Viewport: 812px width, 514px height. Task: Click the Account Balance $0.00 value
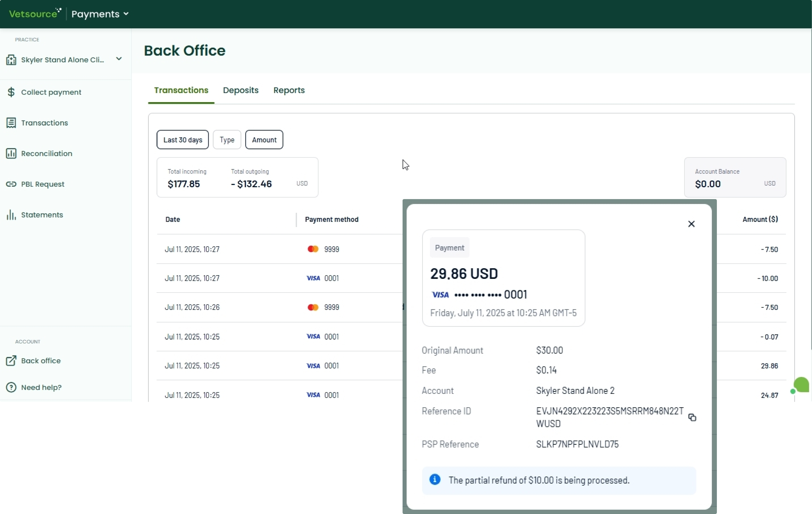(708, 184)
